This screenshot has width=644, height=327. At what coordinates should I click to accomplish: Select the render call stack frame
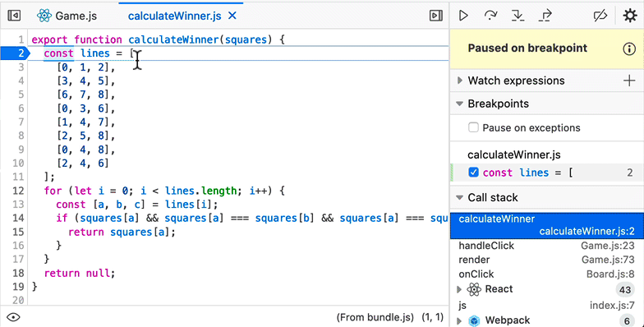coord(547,260)
